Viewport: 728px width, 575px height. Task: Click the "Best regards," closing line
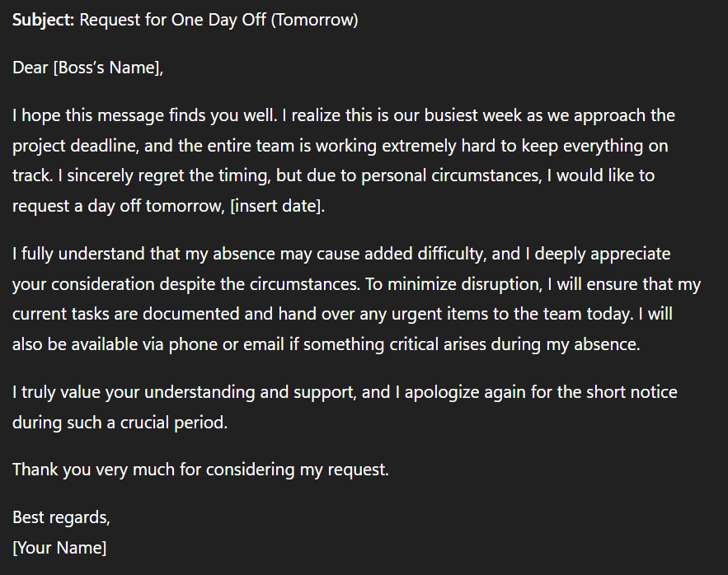[61, 518]
